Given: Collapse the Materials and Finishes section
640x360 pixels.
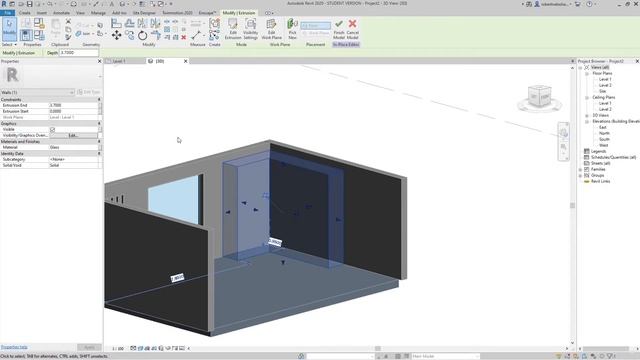Looking at the screenshot, I should [99, 142].
